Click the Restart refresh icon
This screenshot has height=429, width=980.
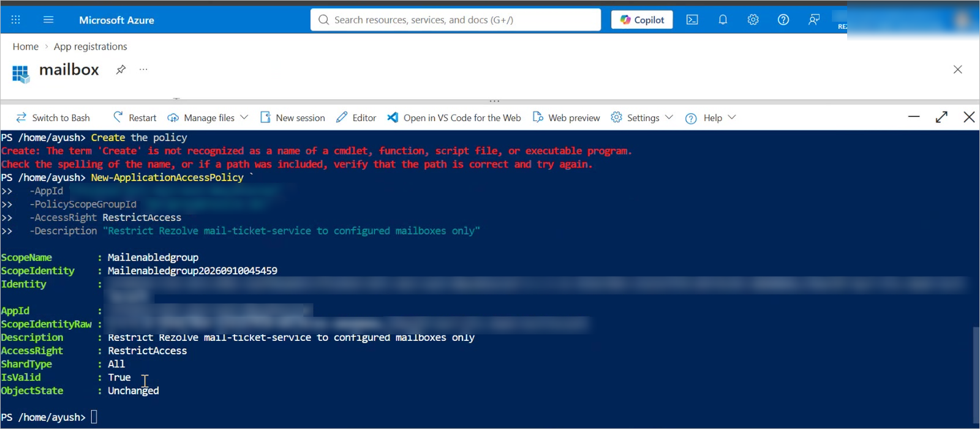click(x=118, y=117)
